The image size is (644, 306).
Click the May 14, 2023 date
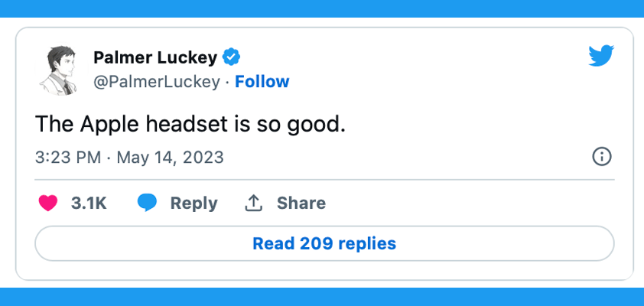pos(170,158)
